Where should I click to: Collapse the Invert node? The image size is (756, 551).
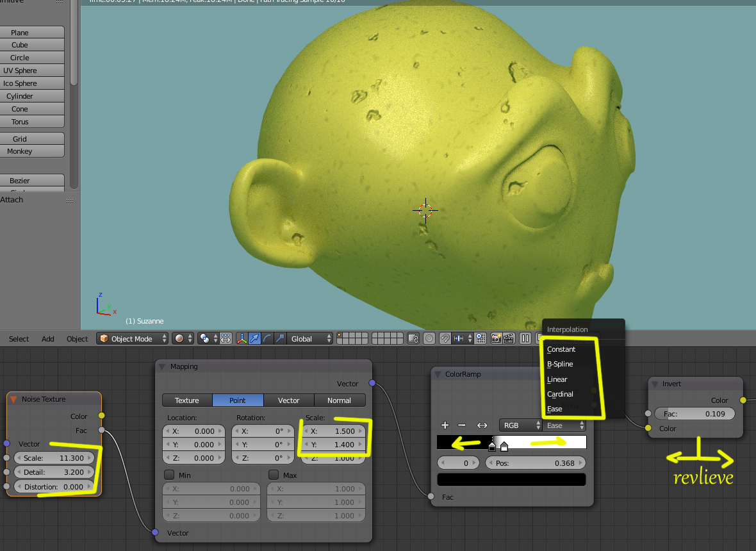pyautogui.click(x=655, y=384)
